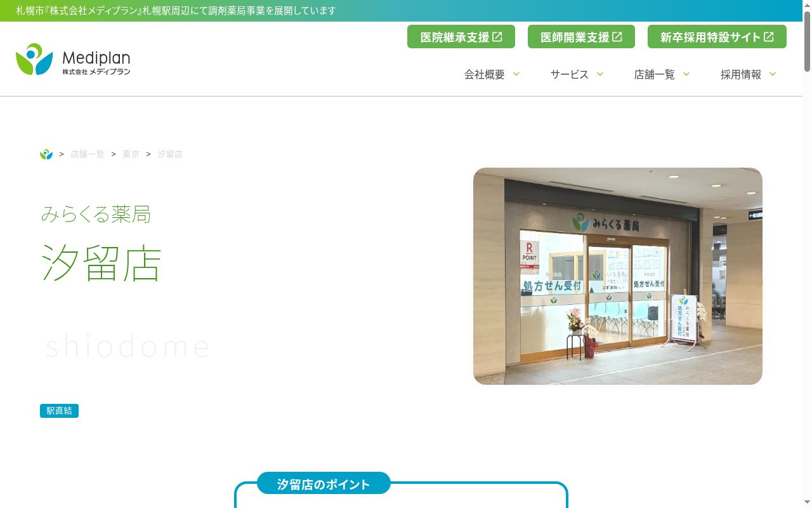
Task: Click the breadcrumb home leaf icon
Action: [x=46, y=154]
